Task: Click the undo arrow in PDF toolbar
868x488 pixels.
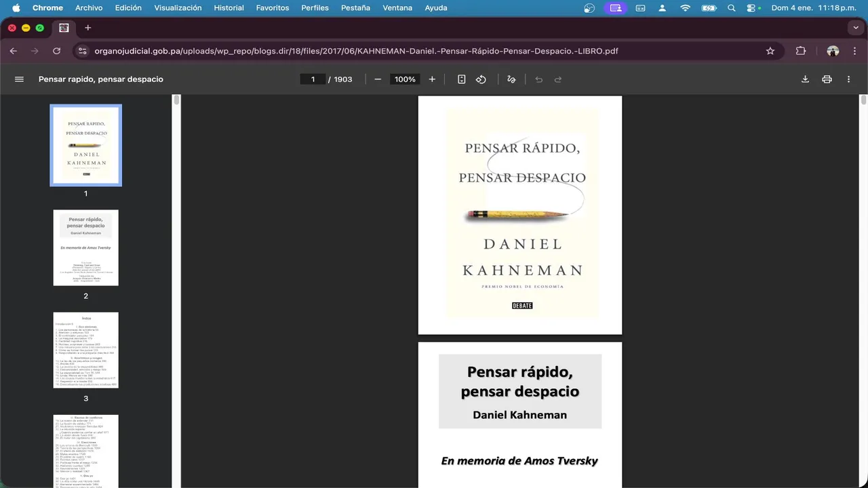Action: click(539, 79)
